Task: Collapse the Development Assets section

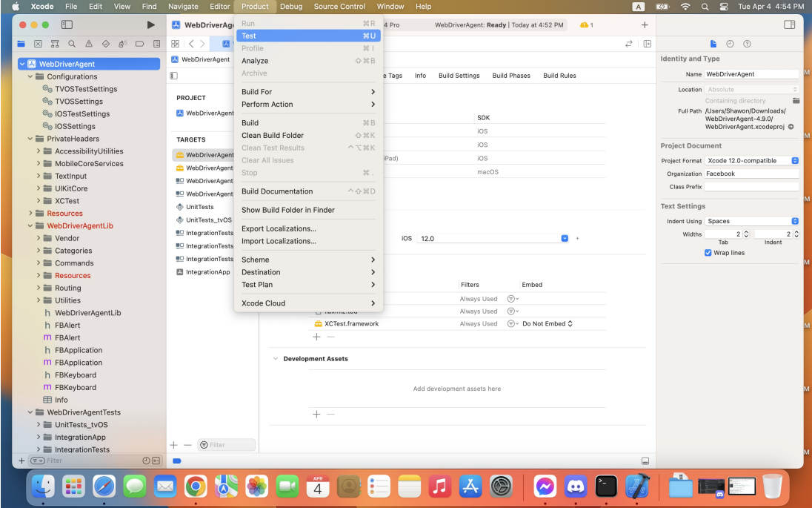Action: tap(276, 359)
